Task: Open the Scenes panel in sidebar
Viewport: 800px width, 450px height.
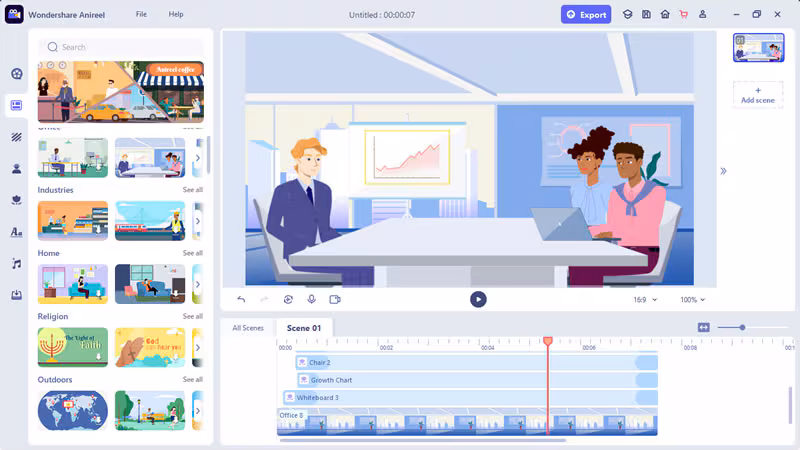Action: pyautogui.click(x=16, y=106)
